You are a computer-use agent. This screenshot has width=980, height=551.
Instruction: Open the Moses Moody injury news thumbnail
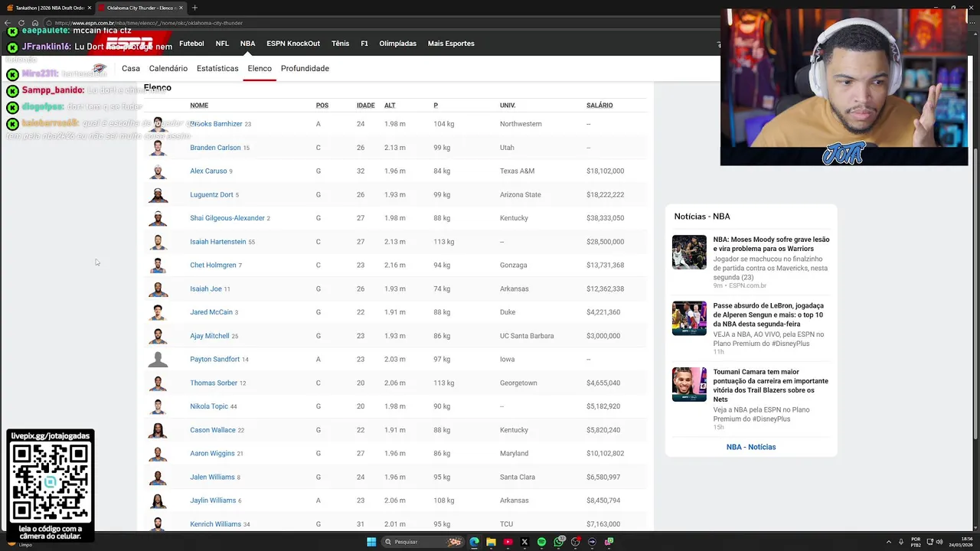pyautogui.click(x=689, y=253)
